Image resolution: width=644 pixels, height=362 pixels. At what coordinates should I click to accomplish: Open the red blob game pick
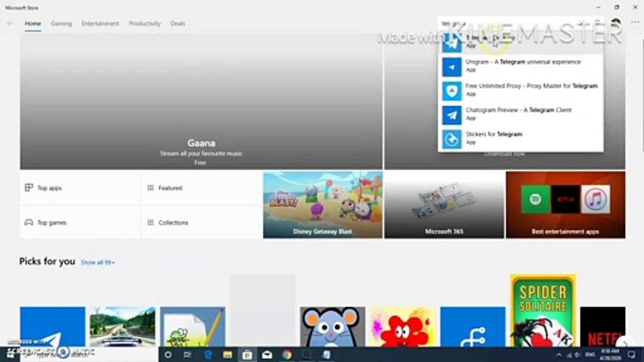(403, 327)
